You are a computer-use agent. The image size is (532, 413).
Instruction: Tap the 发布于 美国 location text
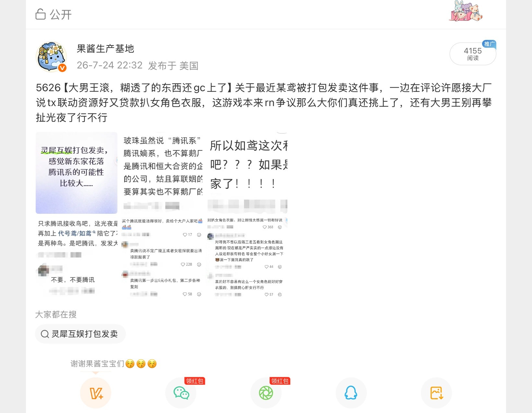click(x=173, y=66)
